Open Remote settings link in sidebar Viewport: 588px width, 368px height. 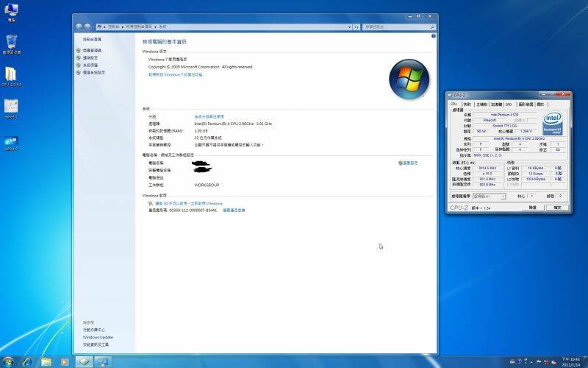(x=90, y=58)
